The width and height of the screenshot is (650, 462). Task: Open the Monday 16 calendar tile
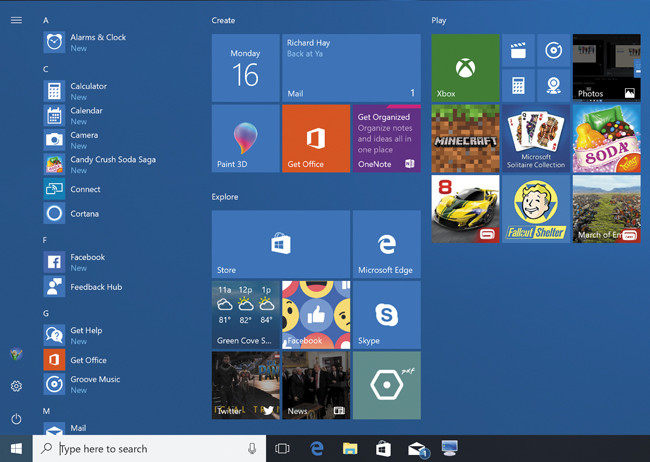tap(246, 68)
